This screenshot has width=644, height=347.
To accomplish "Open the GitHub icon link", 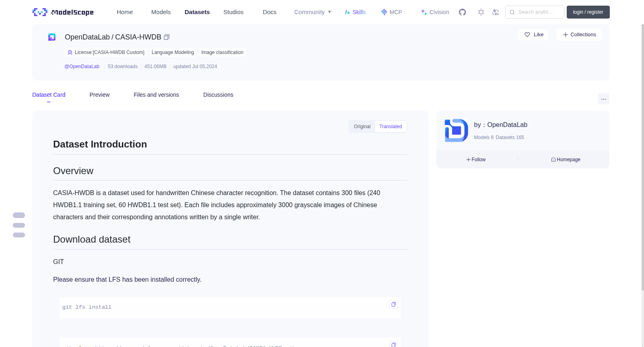I will pos(462,12).
